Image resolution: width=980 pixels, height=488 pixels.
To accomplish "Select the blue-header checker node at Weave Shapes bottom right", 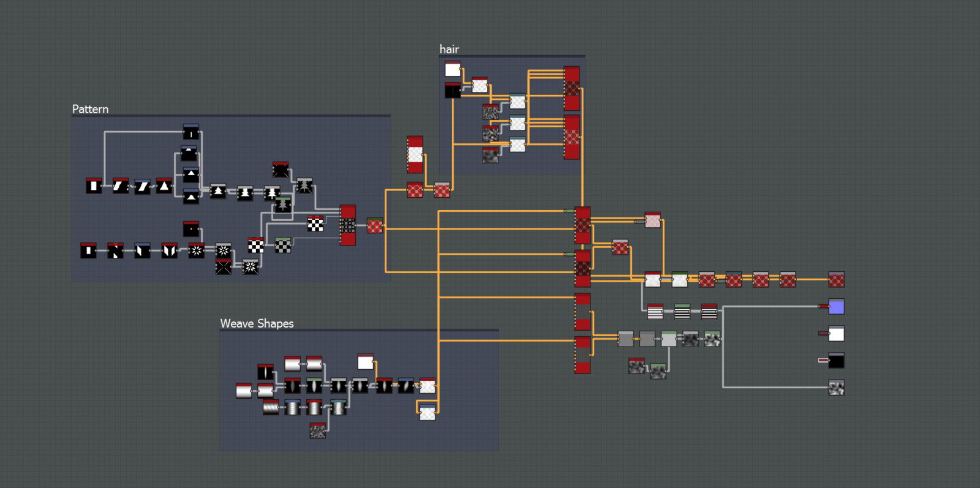I will click(428, 412).
